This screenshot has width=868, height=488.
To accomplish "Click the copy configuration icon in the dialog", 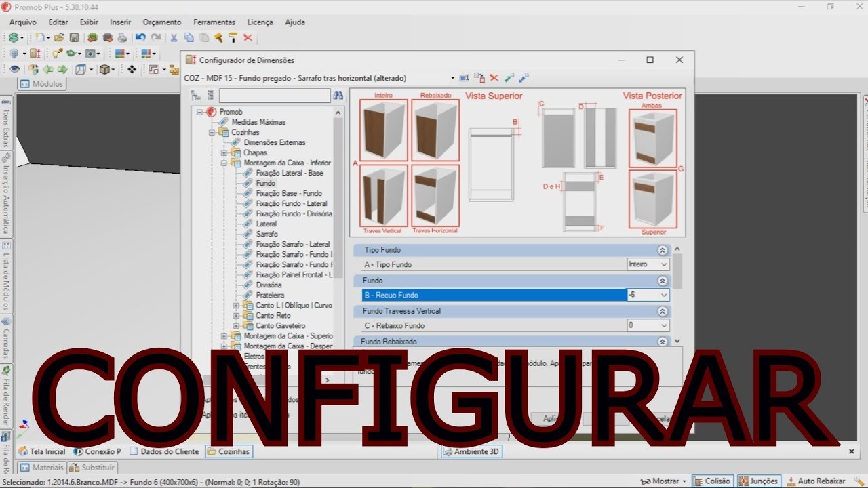I will 479,78.
